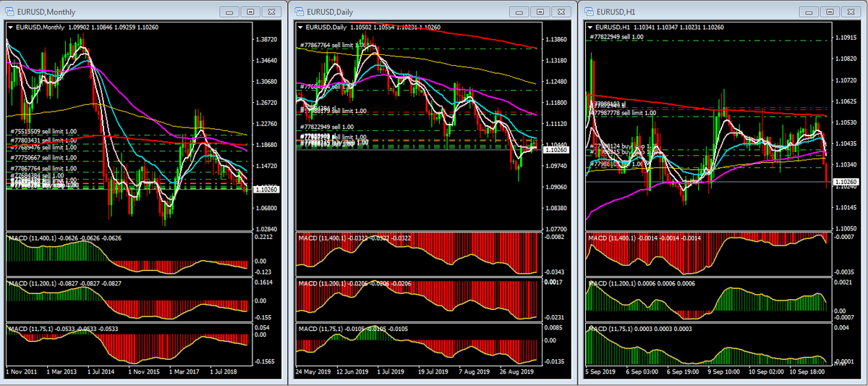Click the 26 Aug 2019 date on Daily time axis
This screenshot has height=386, width=868.
click(x=515, y=372)
